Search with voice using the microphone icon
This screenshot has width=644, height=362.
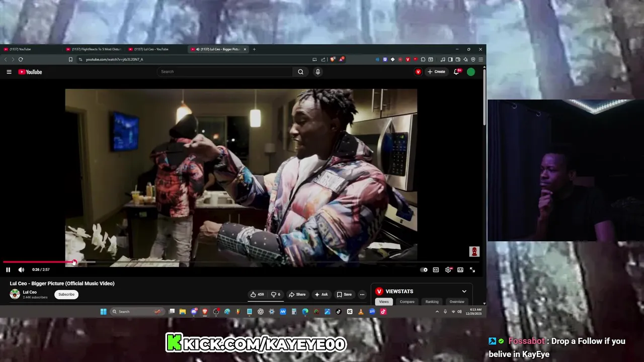(317, 72)
